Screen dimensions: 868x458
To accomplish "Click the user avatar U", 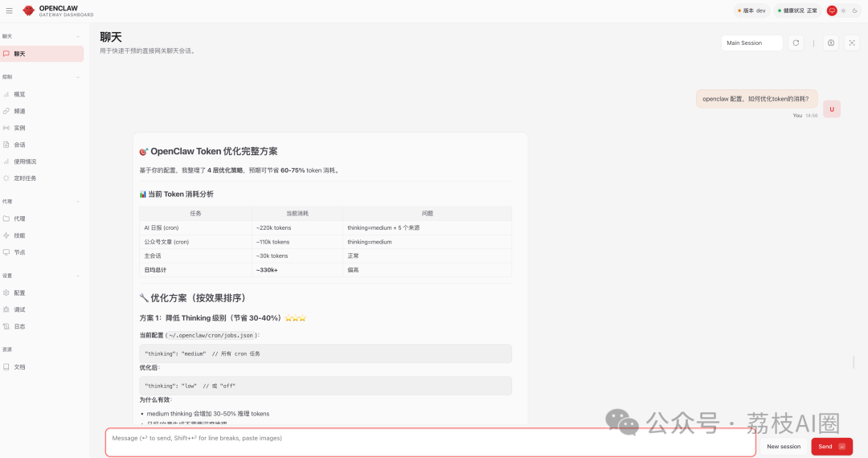I will (832, 109).
